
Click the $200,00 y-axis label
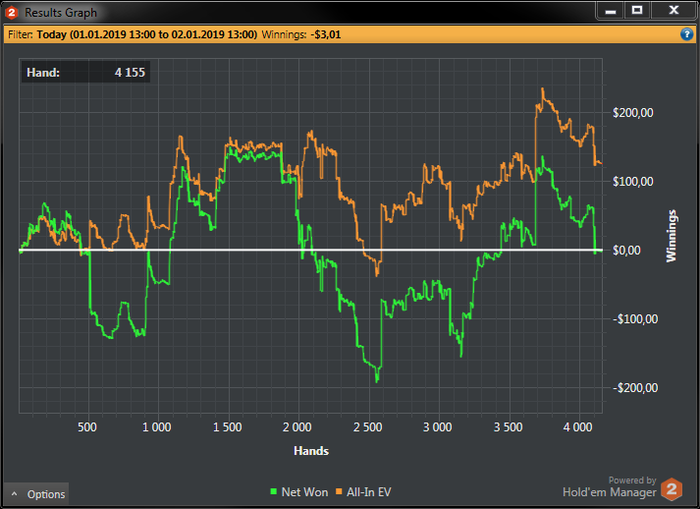pos(633,113)
